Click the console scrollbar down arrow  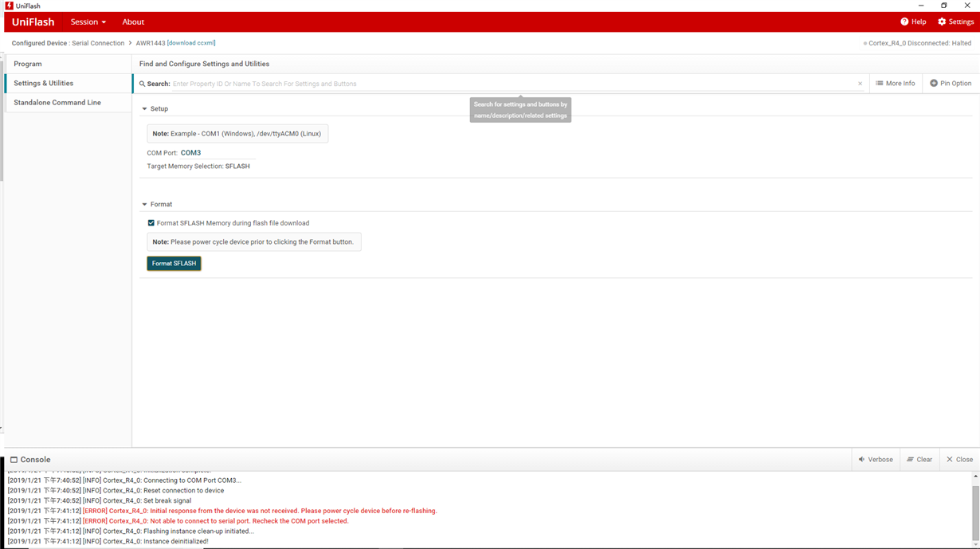[x=975, y=544]
